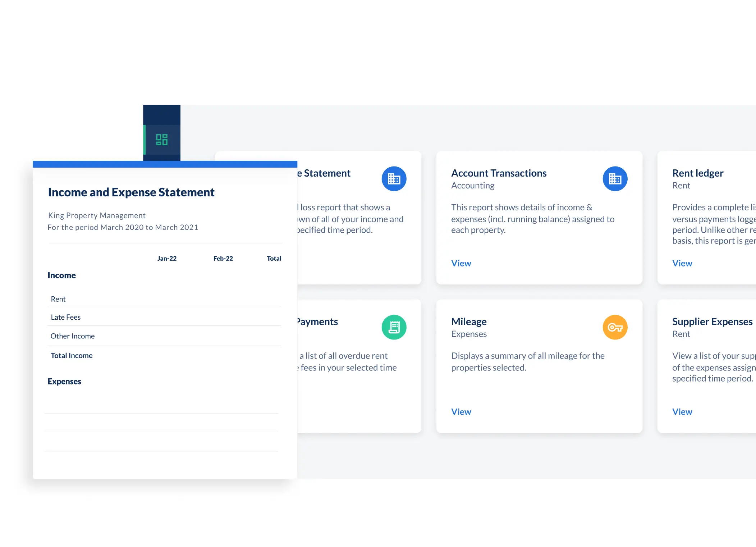
Task: Select the Mileage card title
Action: pyautogui.click(x=469, y=322)
